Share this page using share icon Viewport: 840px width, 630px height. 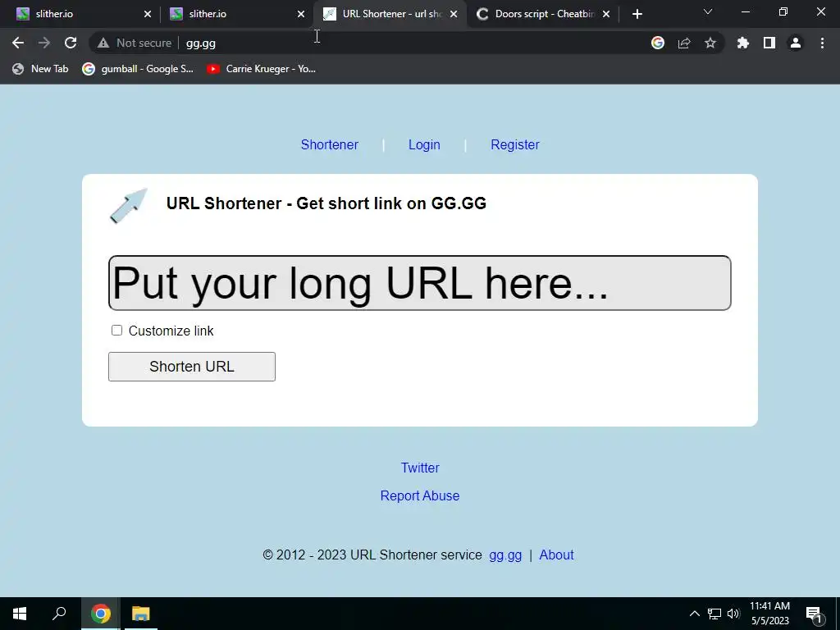point(684,43)
